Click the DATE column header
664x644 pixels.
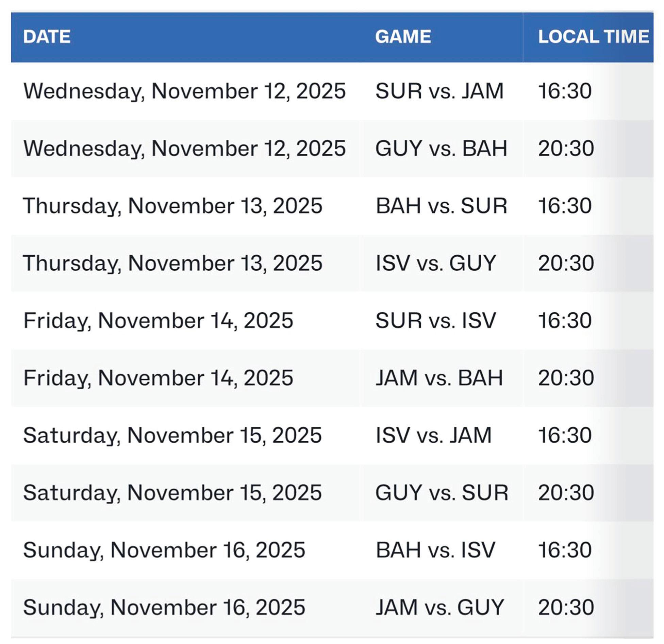[47, 36]
